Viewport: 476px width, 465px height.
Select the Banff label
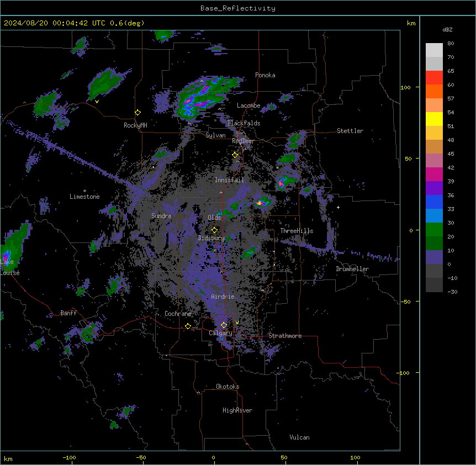[x=68, y=313]
